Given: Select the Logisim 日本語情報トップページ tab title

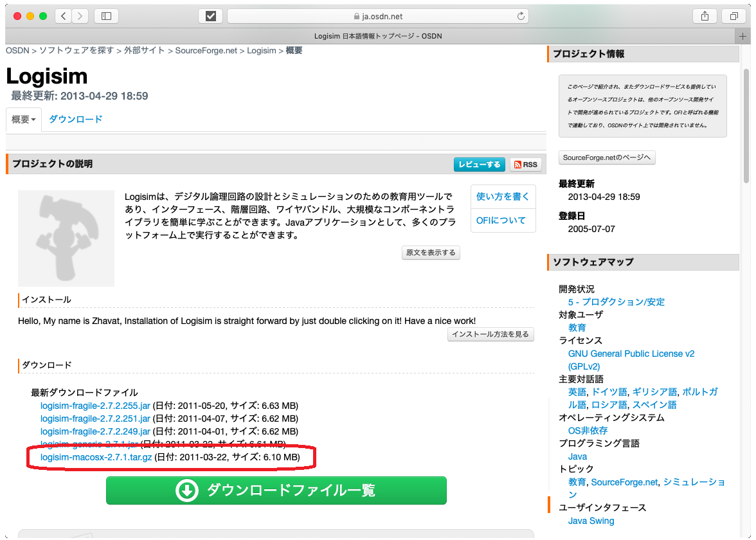Looking at the screenshot, I should click(378, 36).
